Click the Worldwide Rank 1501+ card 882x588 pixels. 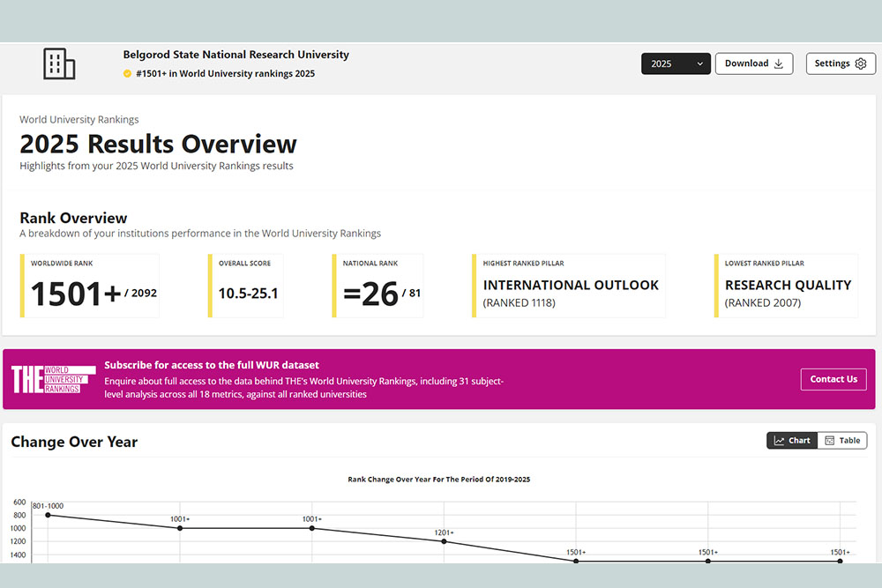pyautogui.click(x=89, y=286)
